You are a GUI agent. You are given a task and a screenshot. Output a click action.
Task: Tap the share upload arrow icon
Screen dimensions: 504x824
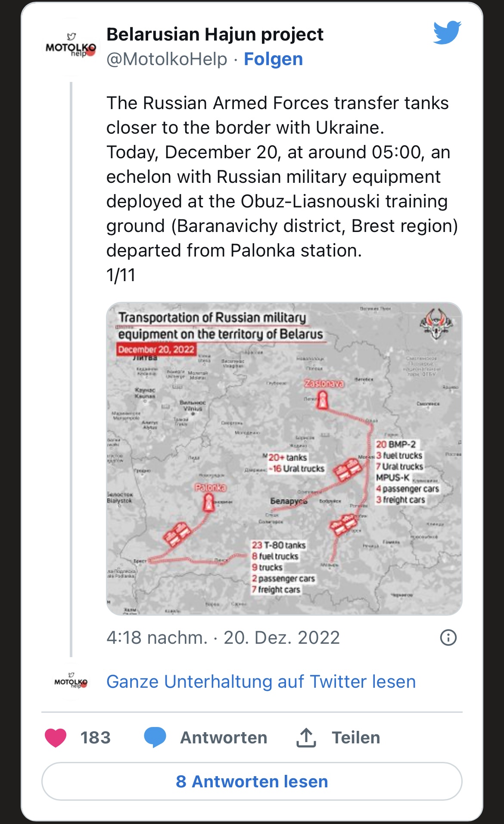306,738
